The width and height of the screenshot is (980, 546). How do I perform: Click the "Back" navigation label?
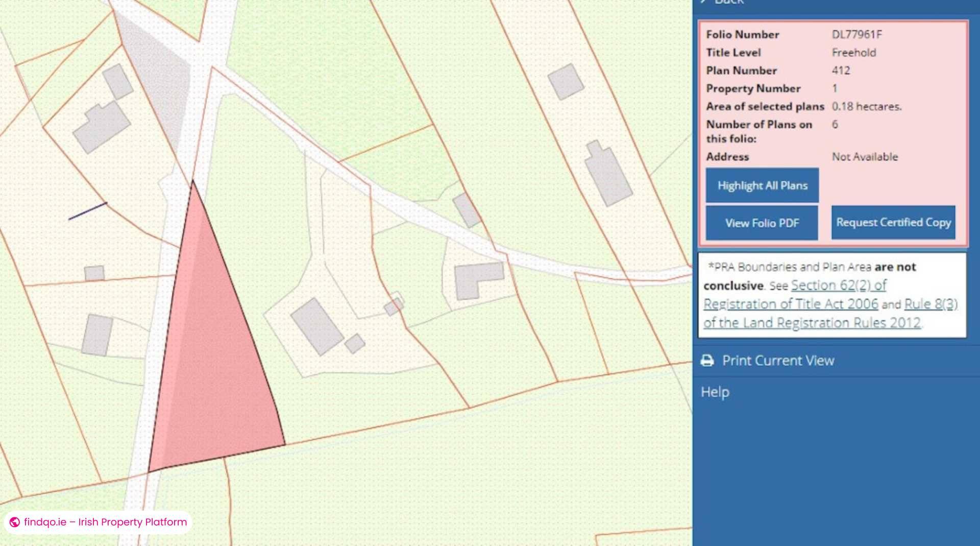click(x=727, y=3)
